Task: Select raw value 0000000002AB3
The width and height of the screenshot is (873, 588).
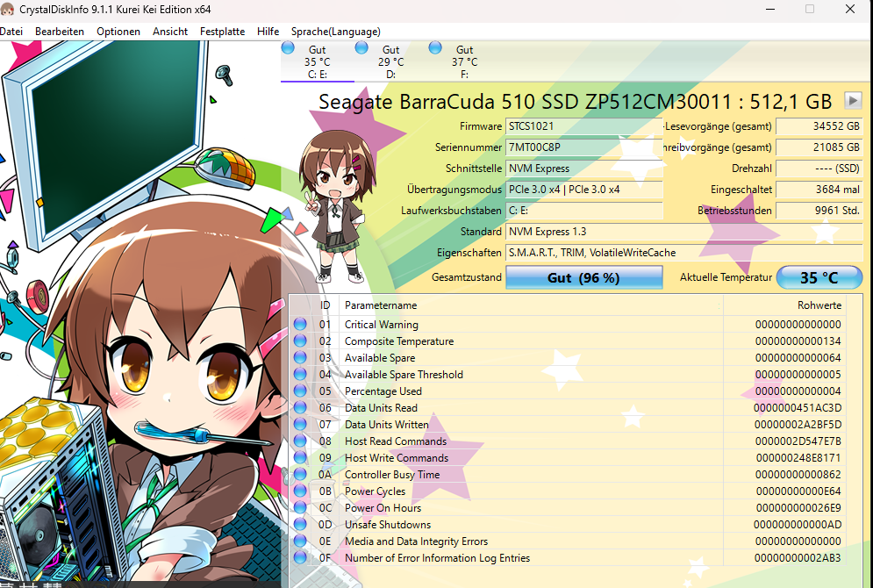Action: click(798, 558)
